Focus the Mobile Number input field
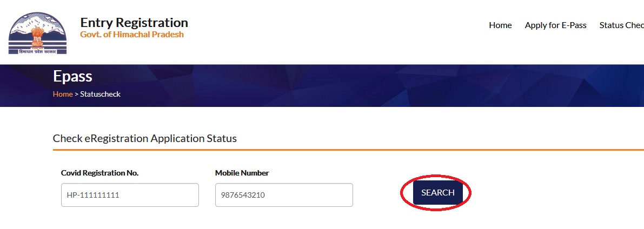The width and height of the screenshot is (644, 229). pos(284,195)
